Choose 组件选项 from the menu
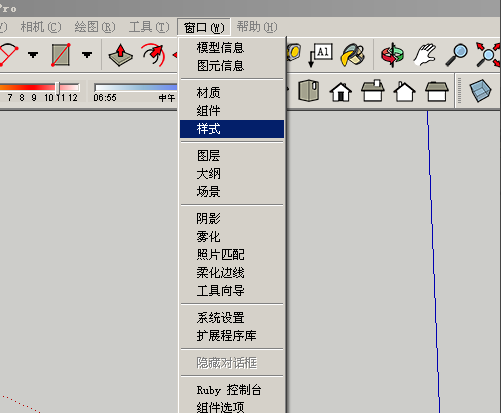 coord(232,407)
